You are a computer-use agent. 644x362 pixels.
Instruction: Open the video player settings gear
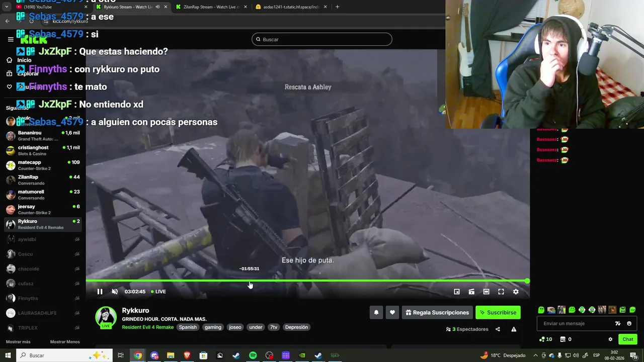coord(516,292)
